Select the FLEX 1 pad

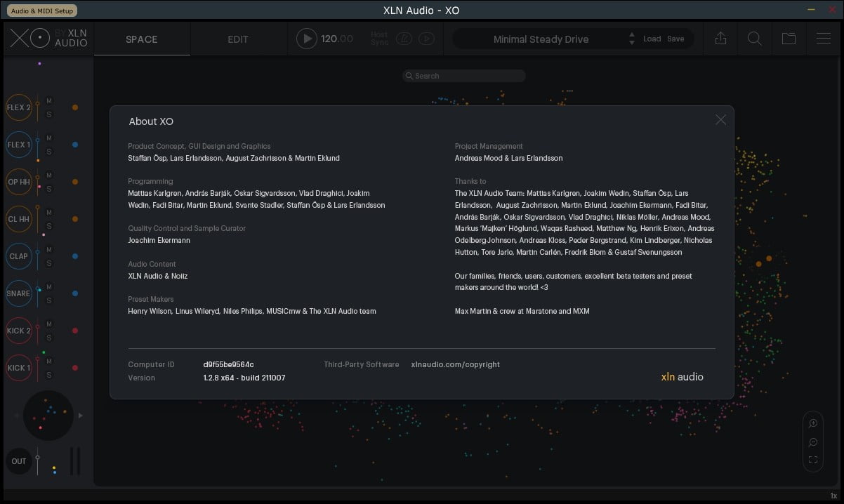(x=19, y=145)
